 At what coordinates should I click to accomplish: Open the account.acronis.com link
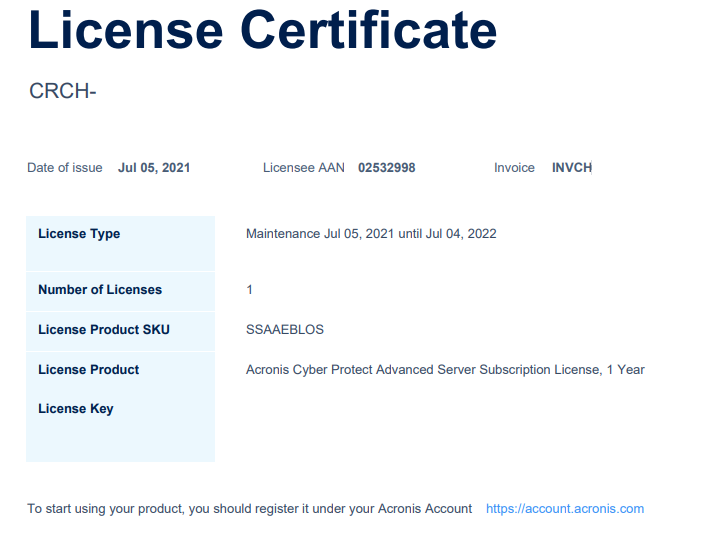pos(565,509)
